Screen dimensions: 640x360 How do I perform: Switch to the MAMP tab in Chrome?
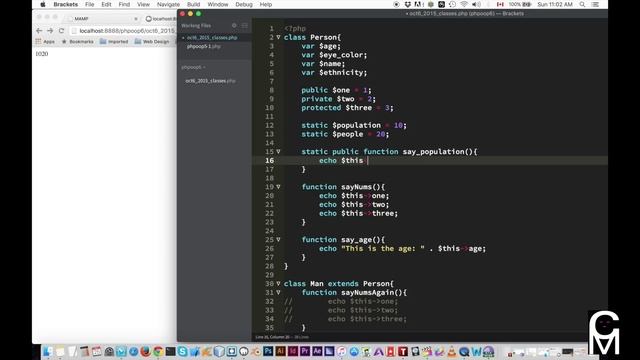coord(102,18)
